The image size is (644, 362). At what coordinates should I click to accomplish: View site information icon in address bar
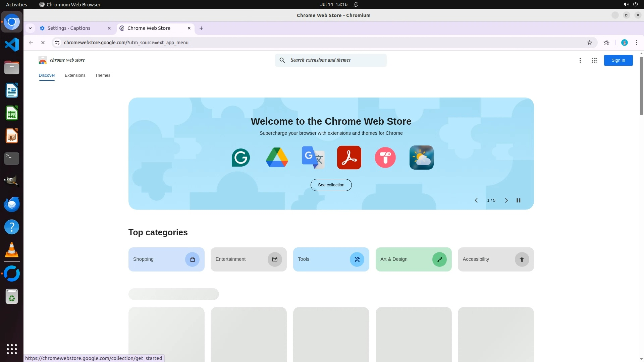pos(57,43)
